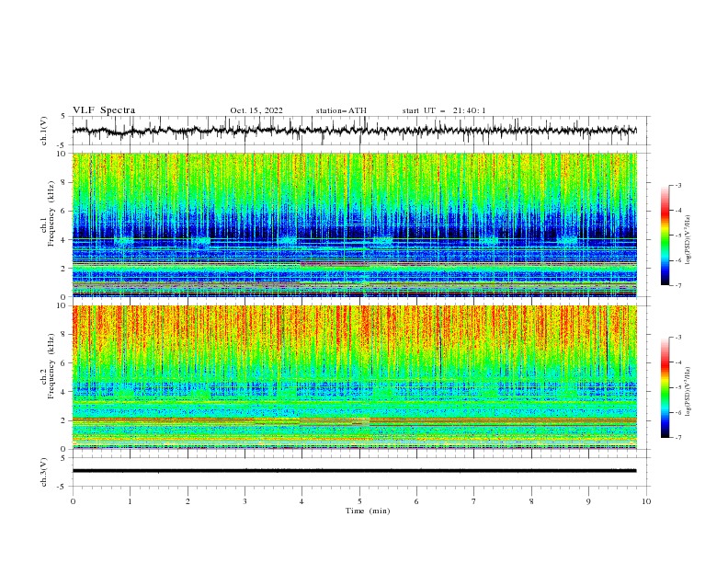Click inside the ch.2 spectrogram panel
This screenshot has width=728, height=563.
click(355, 377)
